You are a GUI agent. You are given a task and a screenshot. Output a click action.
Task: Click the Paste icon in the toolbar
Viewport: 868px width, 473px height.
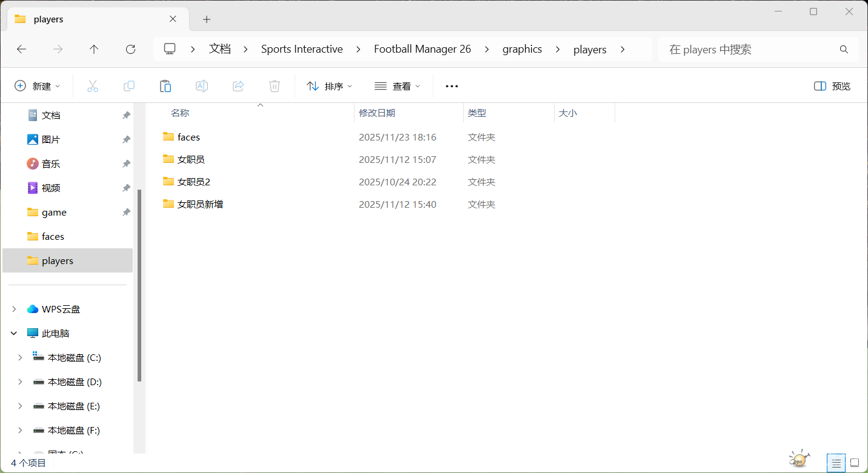[x=165, y=85]
